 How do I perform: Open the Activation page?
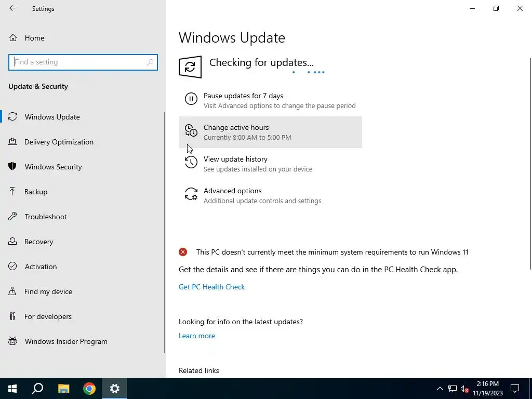(83, 267)
